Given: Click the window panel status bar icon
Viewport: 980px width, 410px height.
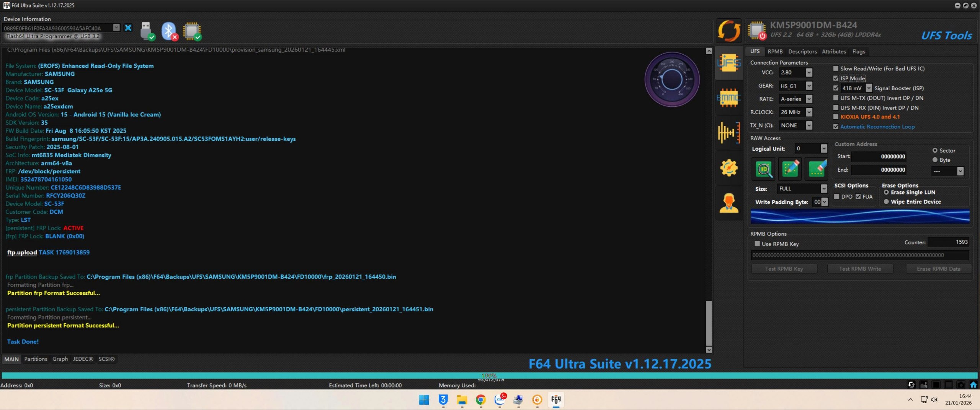Looking at the screenshot, I should pos(949,385).
